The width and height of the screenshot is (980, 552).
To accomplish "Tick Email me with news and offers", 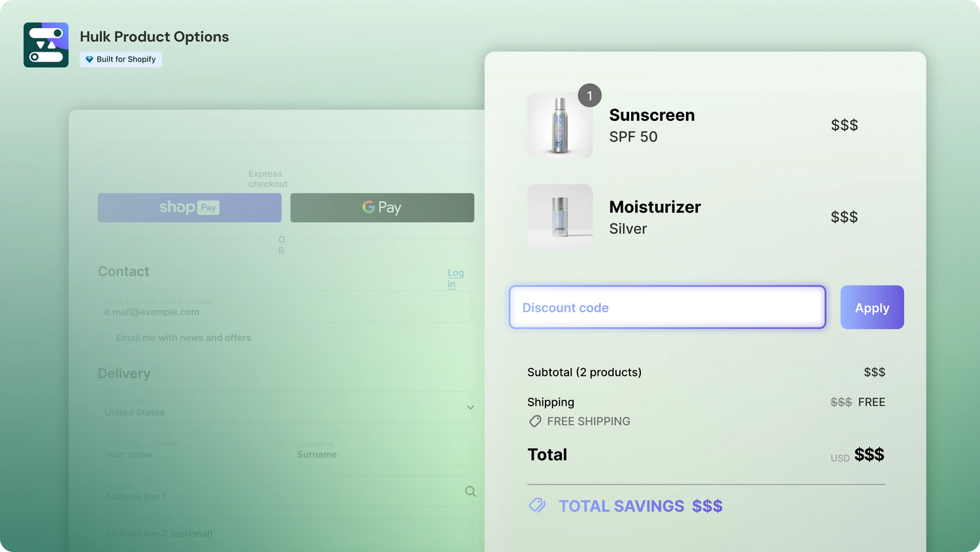I will click(108, 338).
